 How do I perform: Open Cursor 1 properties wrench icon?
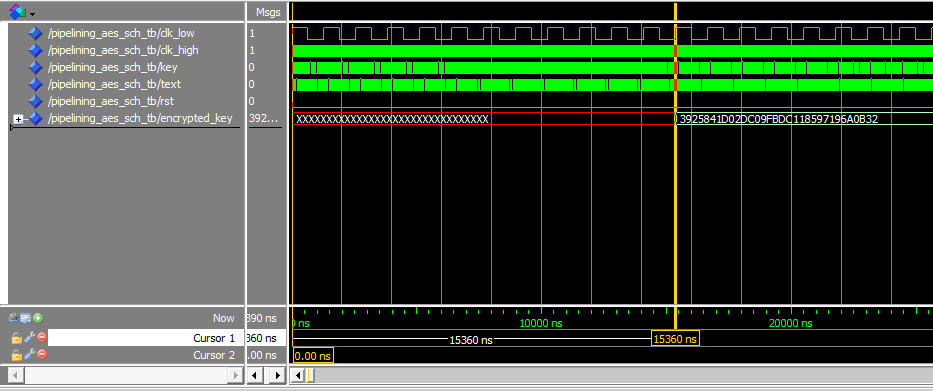pyautogui.click(x=29, y=337)
